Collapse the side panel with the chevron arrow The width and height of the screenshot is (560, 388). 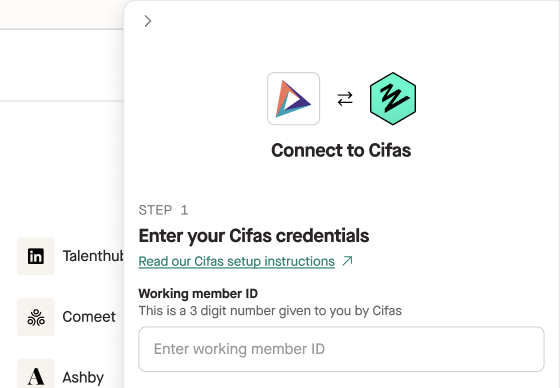[x=148, y=21]
